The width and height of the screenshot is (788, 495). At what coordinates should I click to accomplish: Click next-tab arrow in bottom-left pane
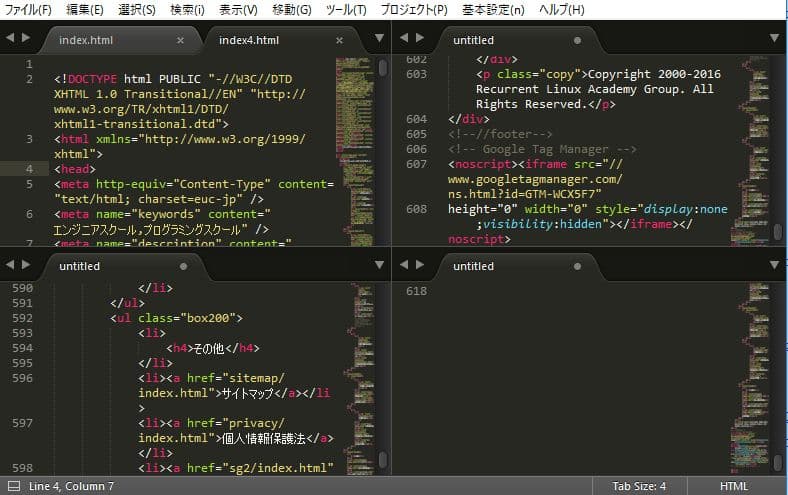point(24,267)
